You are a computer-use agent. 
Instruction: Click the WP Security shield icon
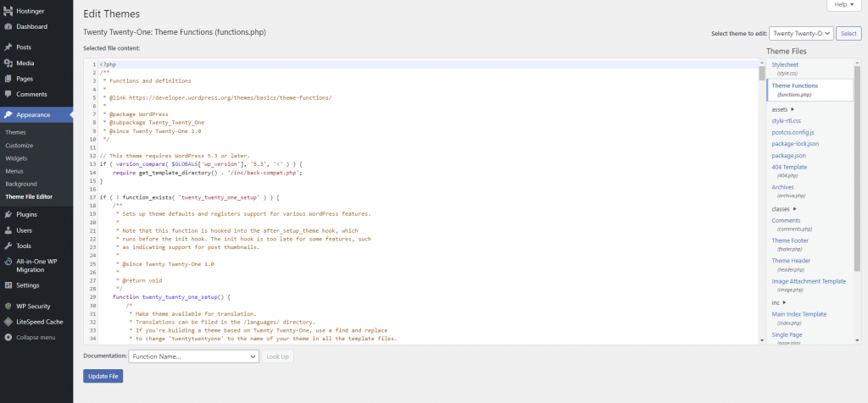(8, 306)
